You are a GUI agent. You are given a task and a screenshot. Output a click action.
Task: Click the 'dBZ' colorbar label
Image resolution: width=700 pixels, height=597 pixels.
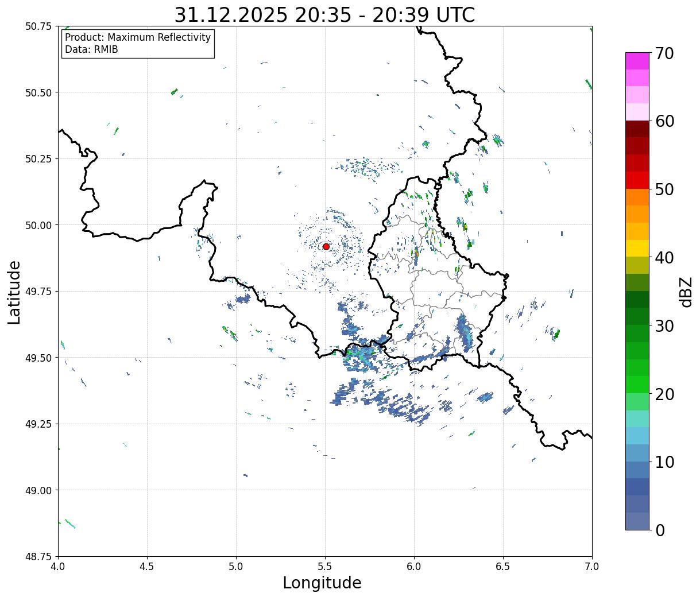[686, 292]
